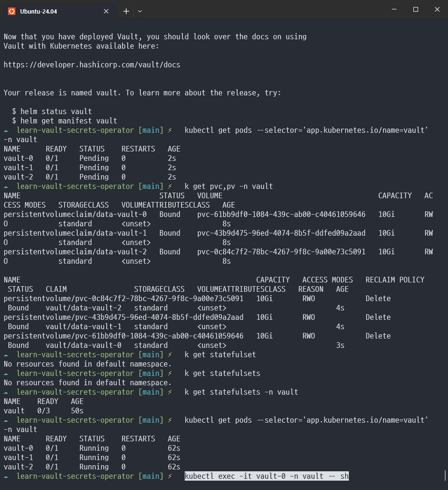This screenshot has height=490, width=448.
Task: Click 'helm get manifest vault' line
Action: tap(65, 121)
